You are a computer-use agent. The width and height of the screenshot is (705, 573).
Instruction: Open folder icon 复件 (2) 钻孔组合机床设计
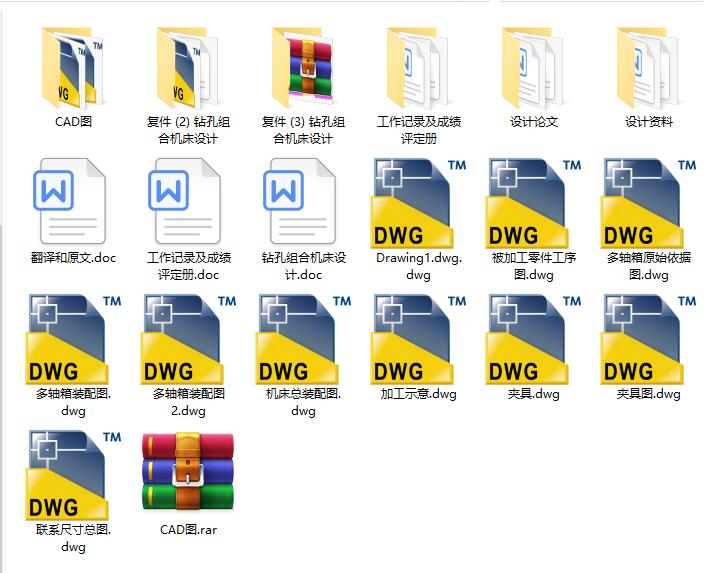(188, 67)
